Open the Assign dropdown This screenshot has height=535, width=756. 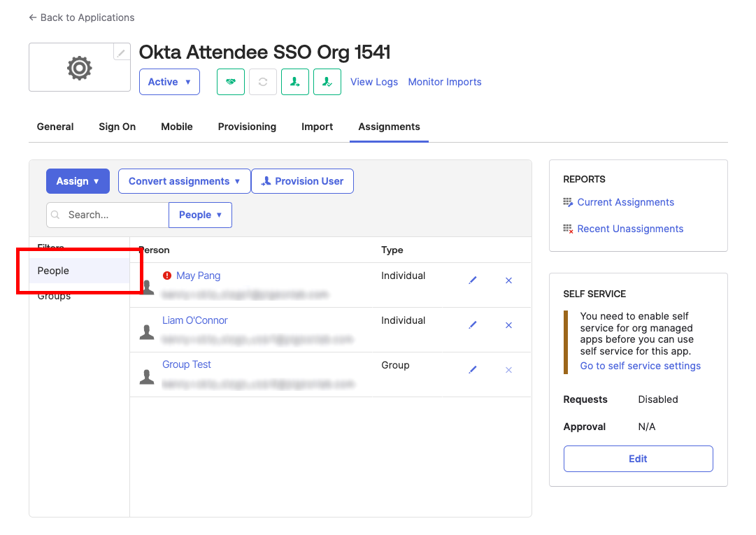78,181
